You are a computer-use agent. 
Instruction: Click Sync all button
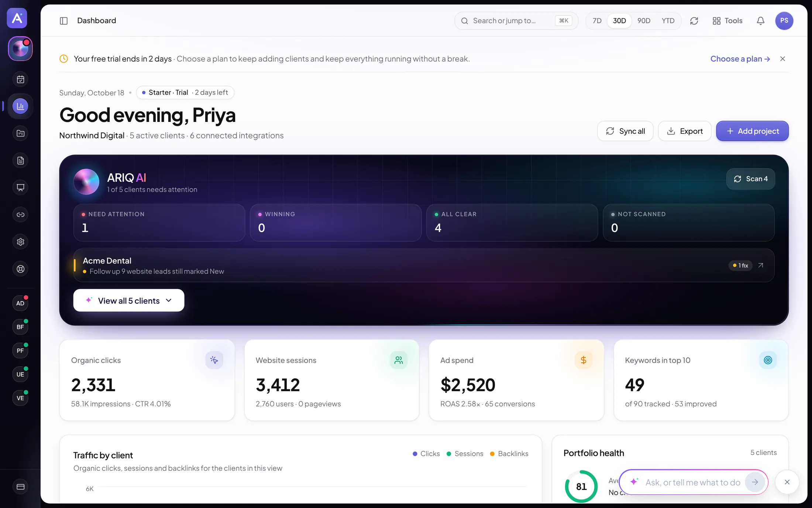[x=625, y=131]
